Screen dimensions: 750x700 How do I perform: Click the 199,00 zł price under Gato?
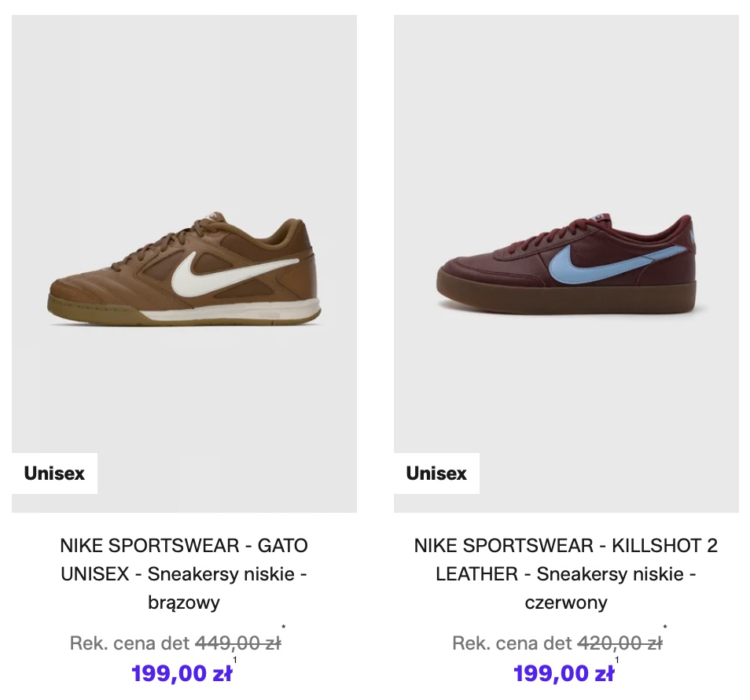coord(182,673)
